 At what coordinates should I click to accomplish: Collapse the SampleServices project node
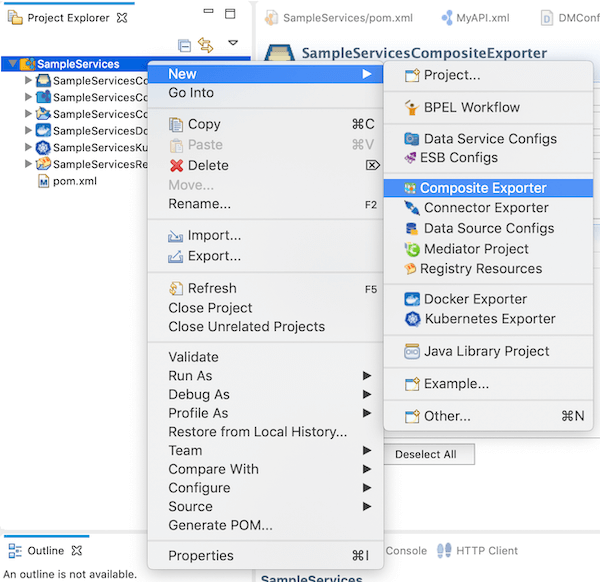click(13, 63)
